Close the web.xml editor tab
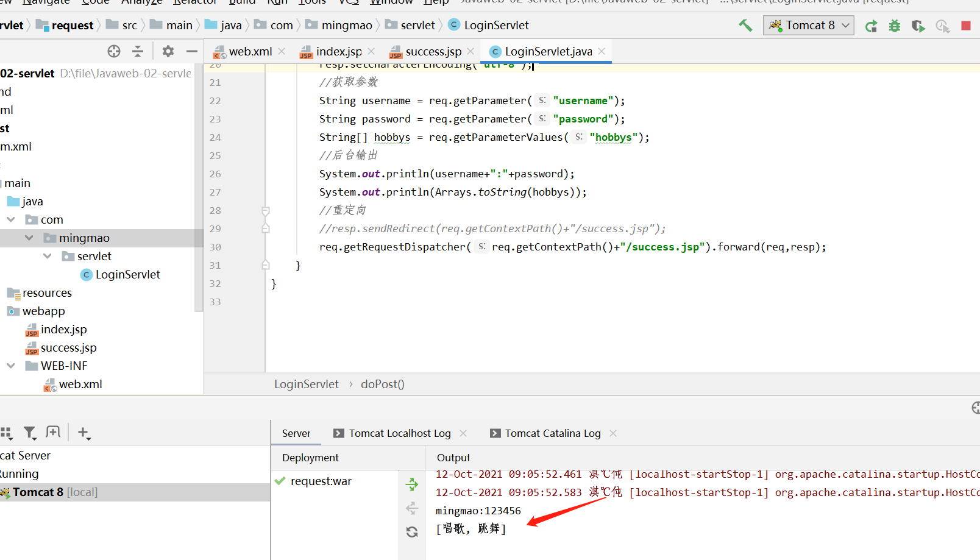The width and height of the screenshot is (980, 560). click(282, 52)
